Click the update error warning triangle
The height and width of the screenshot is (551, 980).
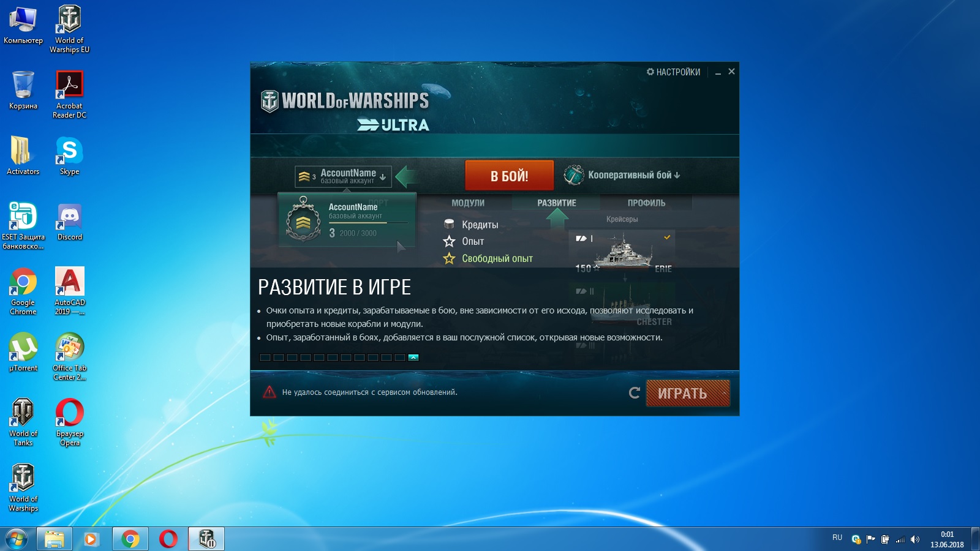pyautogui.click(x=269, y=392)
